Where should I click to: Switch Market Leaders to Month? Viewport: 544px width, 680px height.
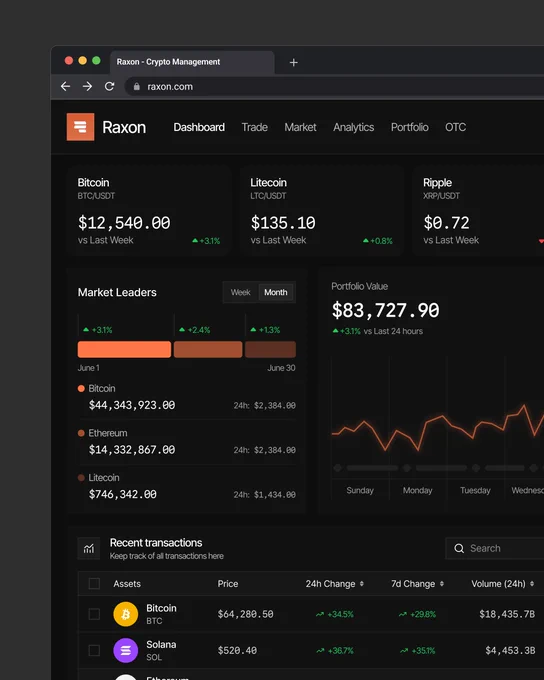pyautogui.click(x=276, y=292)
